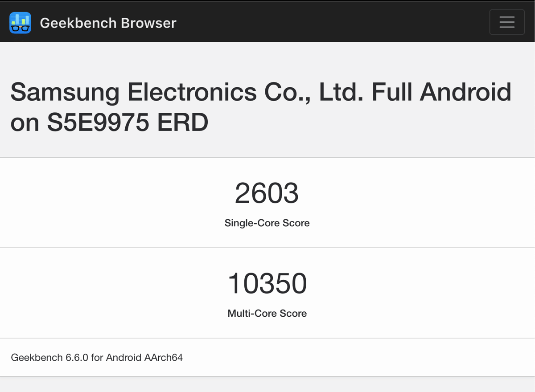Click the 2603 Single-Core Score value
The height and width of the screenshot is (392, 535).
267,192
